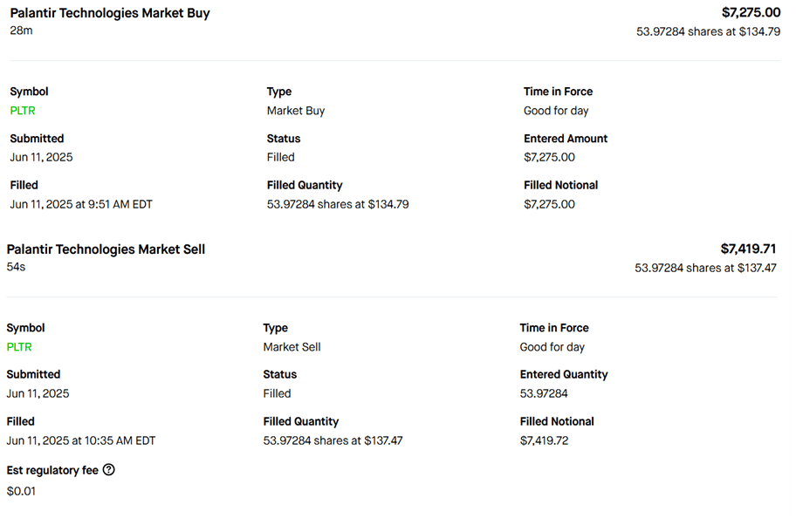The height and width of the screenshot is (532, 796).
Task: Select the "54s" time label under Market Sell
Action: [x=16, y=267]
